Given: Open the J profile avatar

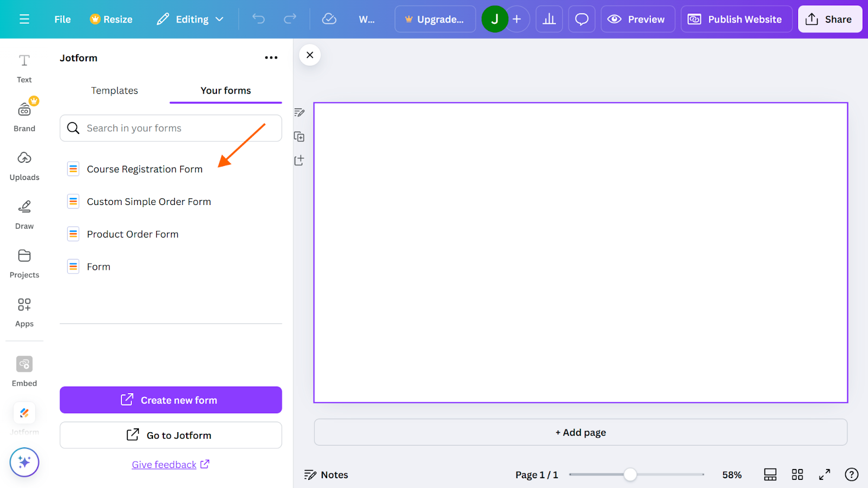Looking at the screenshot, I should click(495, 20).
